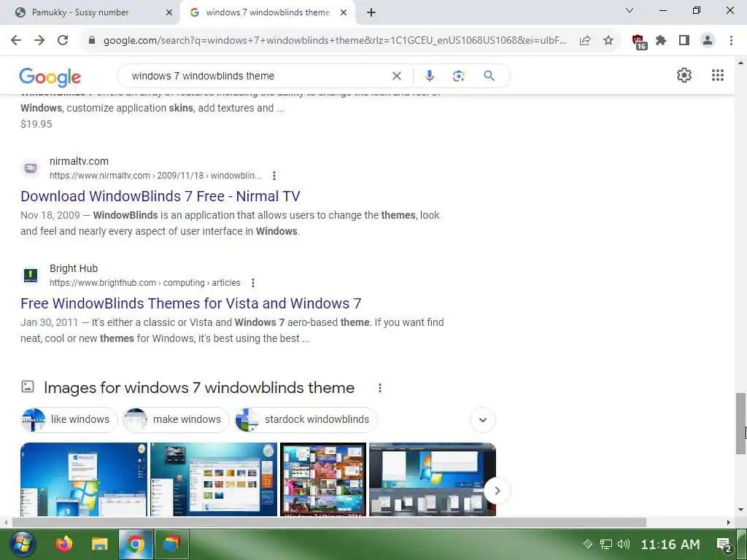The width and height of the screenshot is (747, 560).
Task: Click the nirmaltv.com site favicon
Action: click(x=31, y=168)
